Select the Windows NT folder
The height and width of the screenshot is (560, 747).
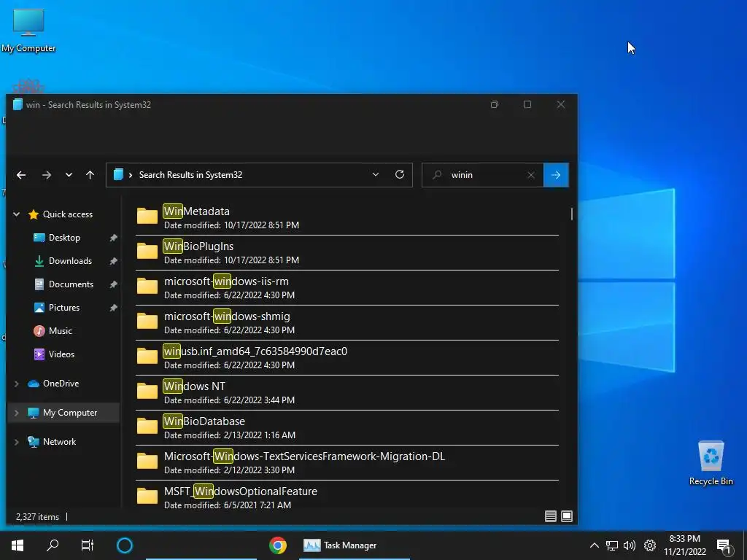pyautogui.click(x=347, y=393)
